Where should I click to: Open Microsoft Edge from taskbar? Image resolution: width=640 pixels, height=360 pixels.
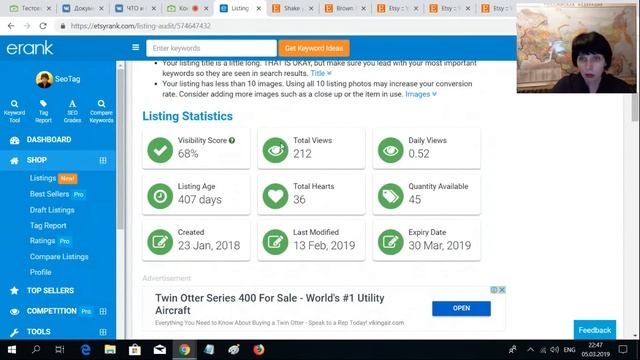[86, 350]
